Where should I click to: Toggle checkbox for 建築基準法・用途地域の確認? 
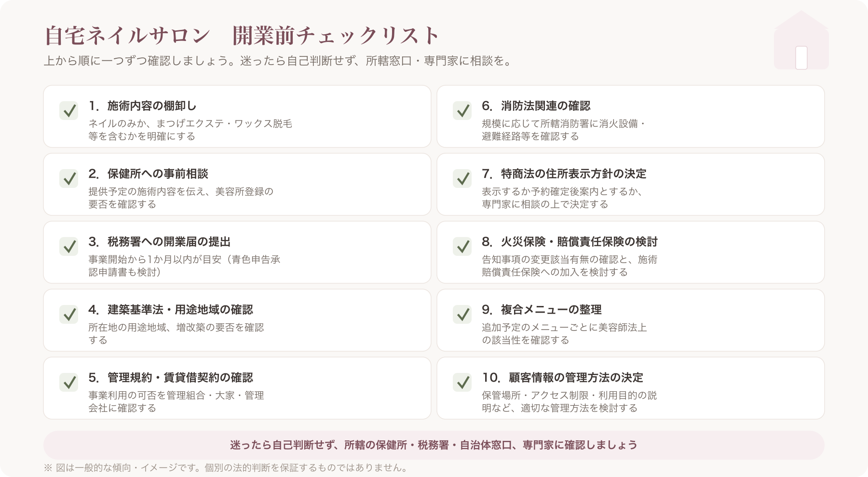click(x=69, y=315)
